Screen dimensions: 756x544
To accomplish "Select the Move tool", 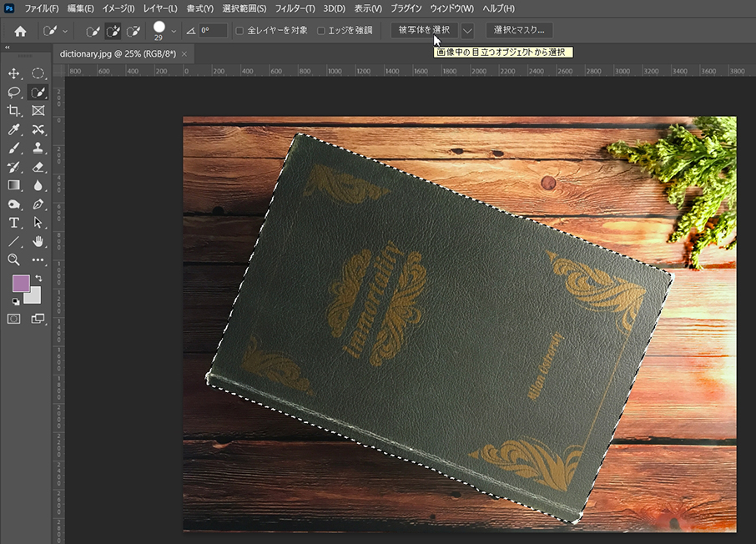I will pyautogui.click(x=14, y=73).
